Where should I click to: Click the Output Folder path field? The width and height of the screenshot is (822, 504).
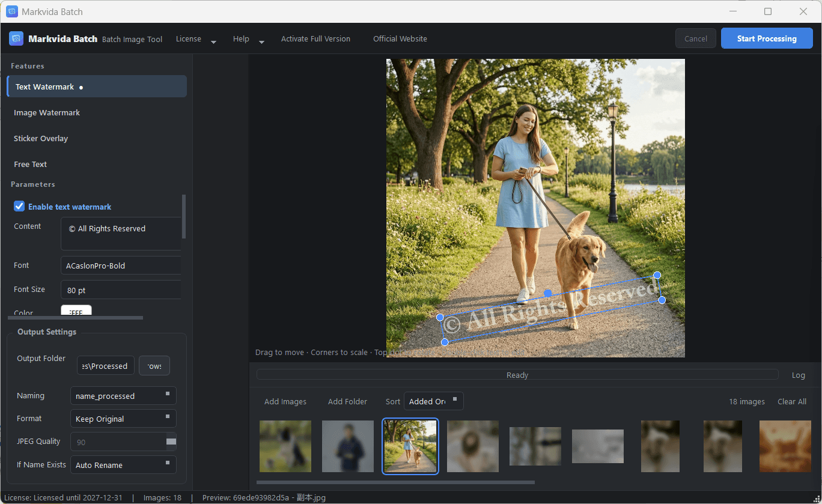[106, 366]
